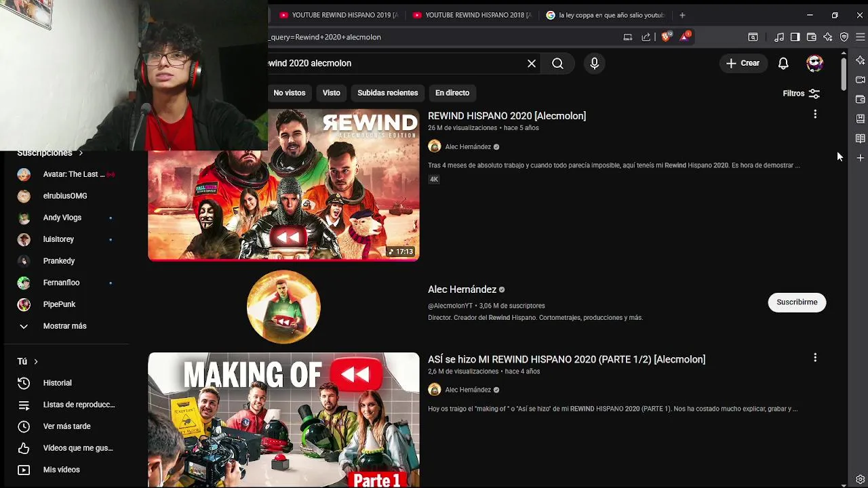This screenshot has width=868, height=488.
Task: Expand the 'Tú' section
Action: pyautogui.click(x=28, y=361)
